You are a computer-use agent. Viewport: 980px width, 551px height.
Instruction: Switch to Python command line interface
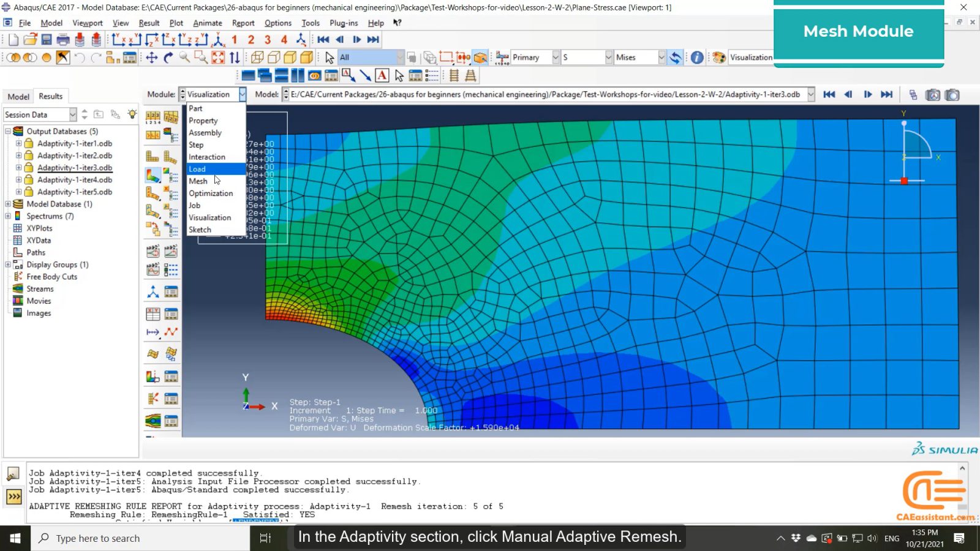(13, 497)
